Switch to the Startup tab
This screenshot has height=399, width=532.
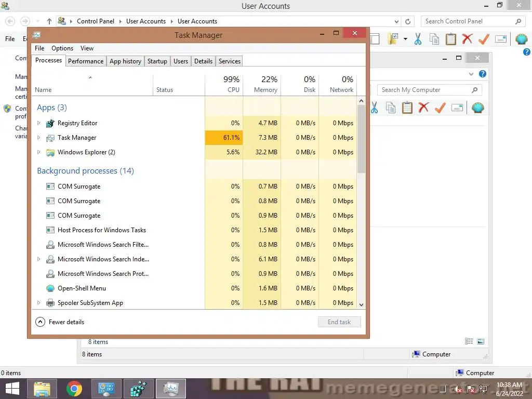157,61
